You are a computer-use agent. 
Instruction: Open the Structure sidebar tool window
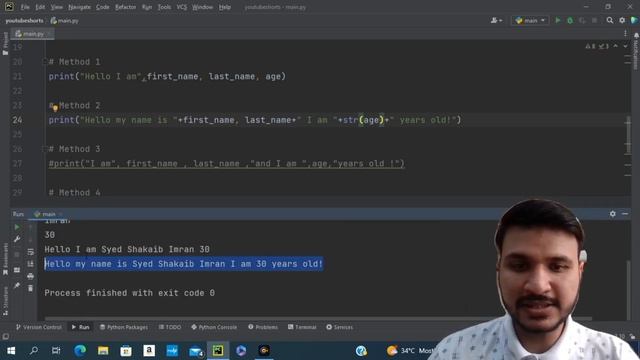point(5,300)
